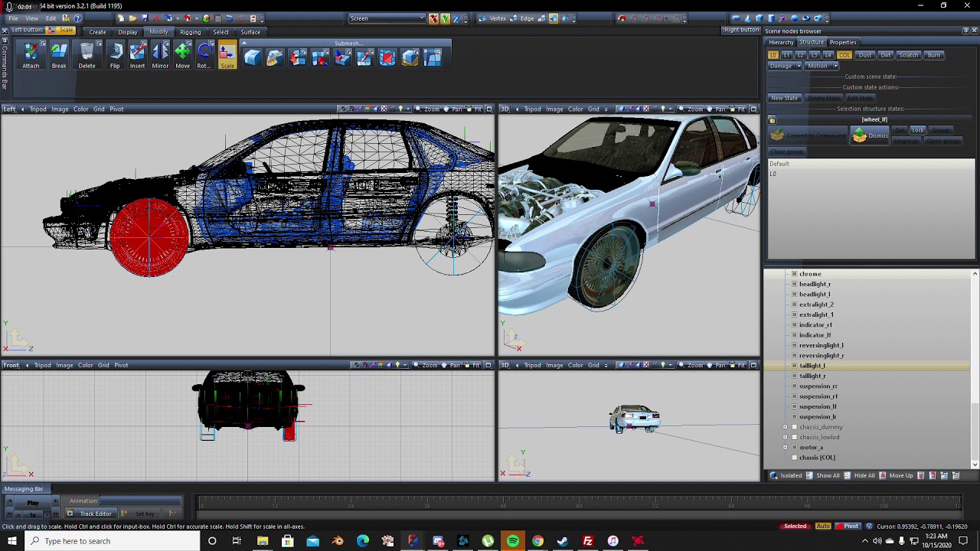Toggle Selected mode in status bar

pos(795,526)
